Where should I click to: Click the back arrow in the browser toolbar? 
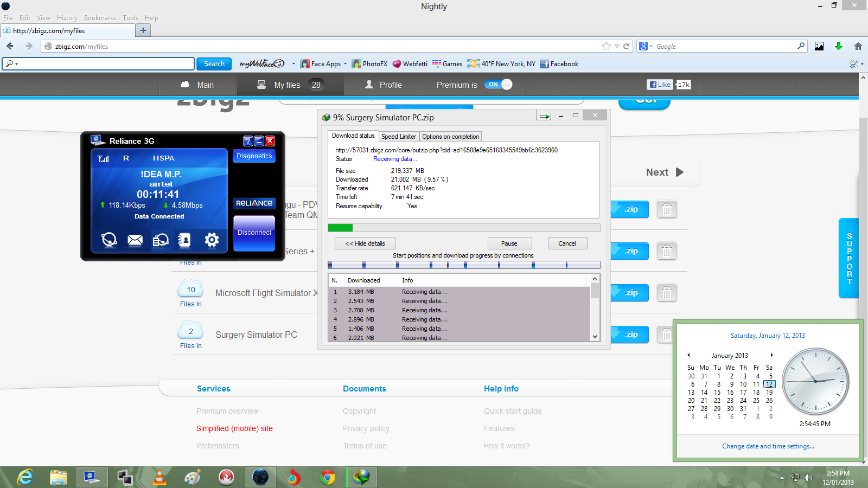tap(10, 46)
